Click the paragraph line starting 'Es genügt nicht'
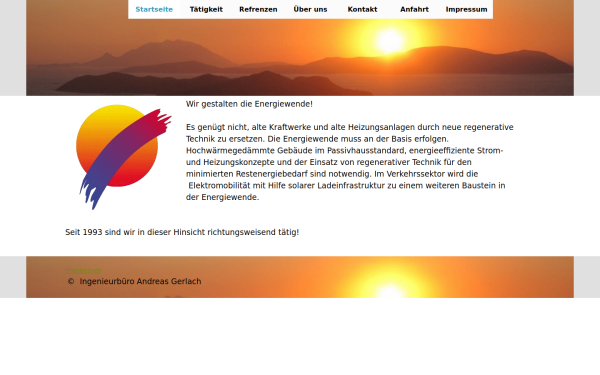 pyautogui.click(x=350, y=127)
